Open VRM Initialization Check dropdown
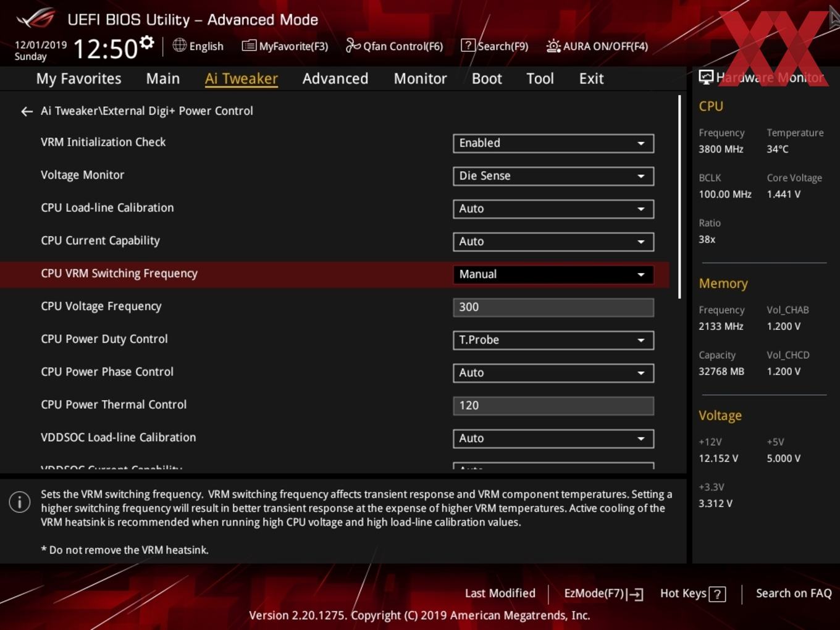Viewport: 840px width, 630px height. pyautogui.click(x=553, y=143)
